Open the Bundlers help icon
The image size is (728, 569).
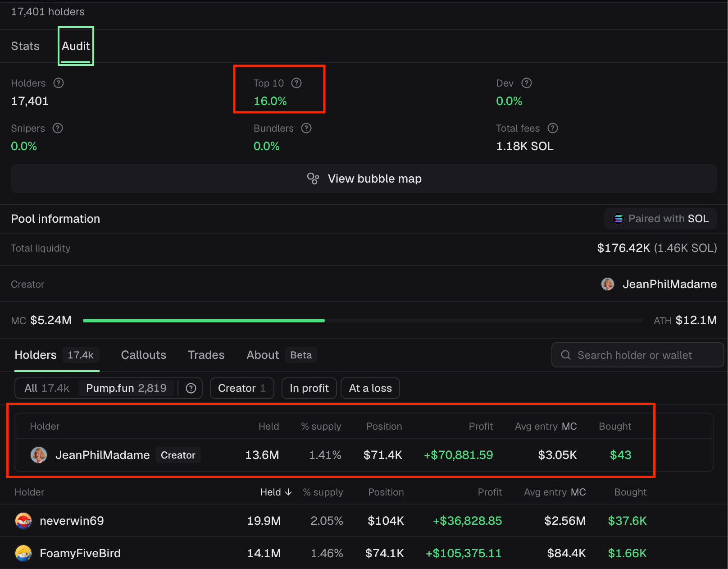tap(306, 128)
